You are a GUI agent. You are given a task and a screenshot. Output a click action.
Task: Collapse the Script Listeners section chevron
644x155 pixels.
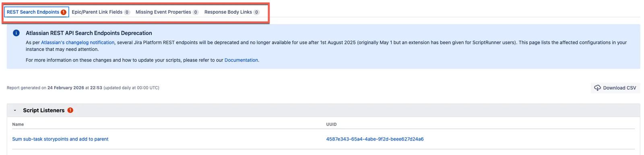point(15,110)
